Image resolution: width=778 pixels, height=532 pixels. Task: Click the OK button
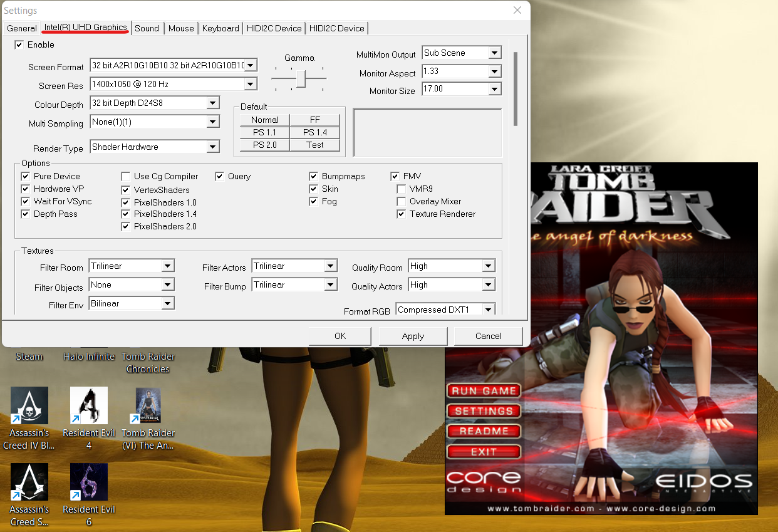[340, 336]
